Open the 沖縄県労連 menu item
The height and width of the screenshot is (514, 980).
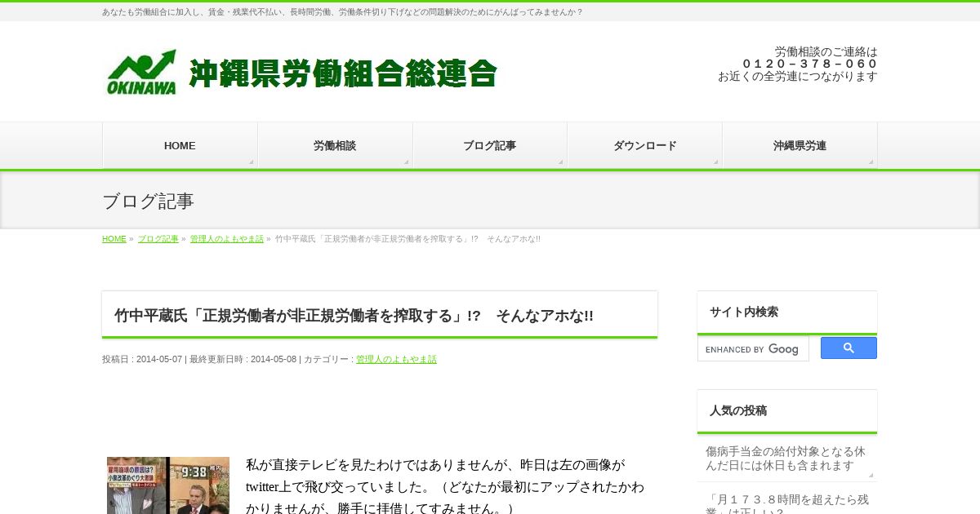(x=800, y=146)
